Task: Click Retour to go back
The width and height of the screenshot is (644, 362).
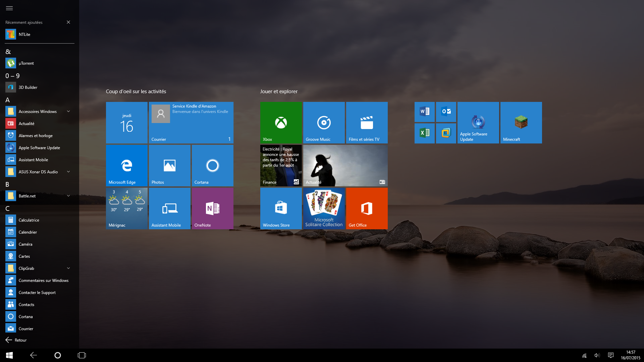Action: pos(16,340)
